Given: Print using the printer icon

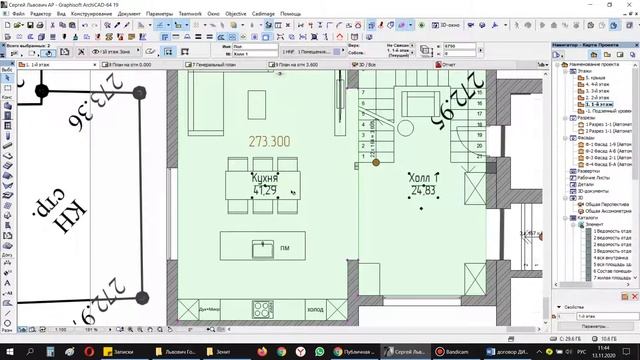Looking at the screenshot, I should tap(40, 25).
